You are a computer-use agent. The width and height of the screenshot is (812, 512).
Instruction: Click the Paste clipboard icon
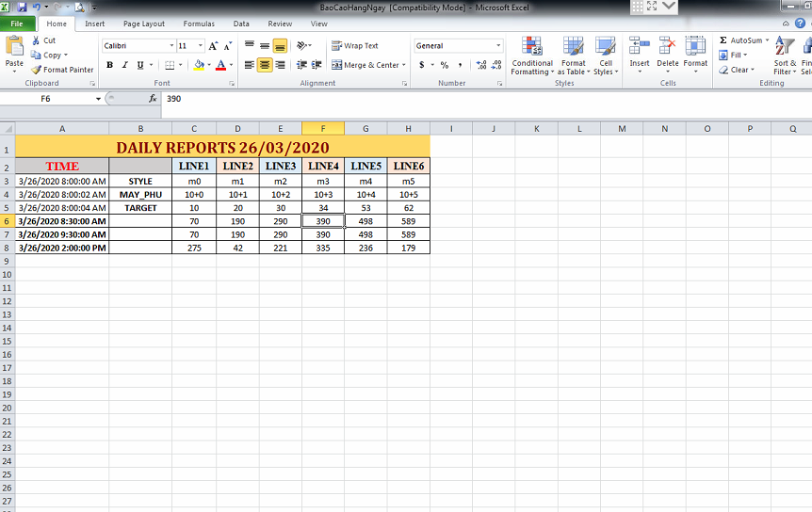[14, 47]
